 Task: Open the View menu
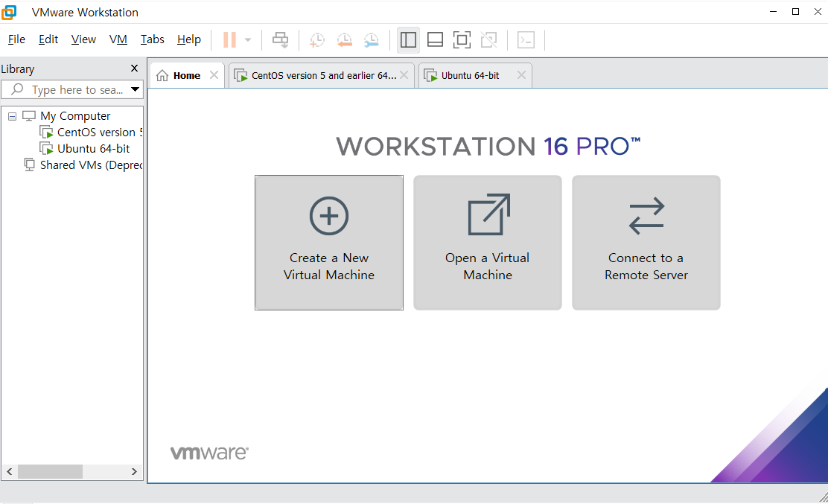point(83,39)
